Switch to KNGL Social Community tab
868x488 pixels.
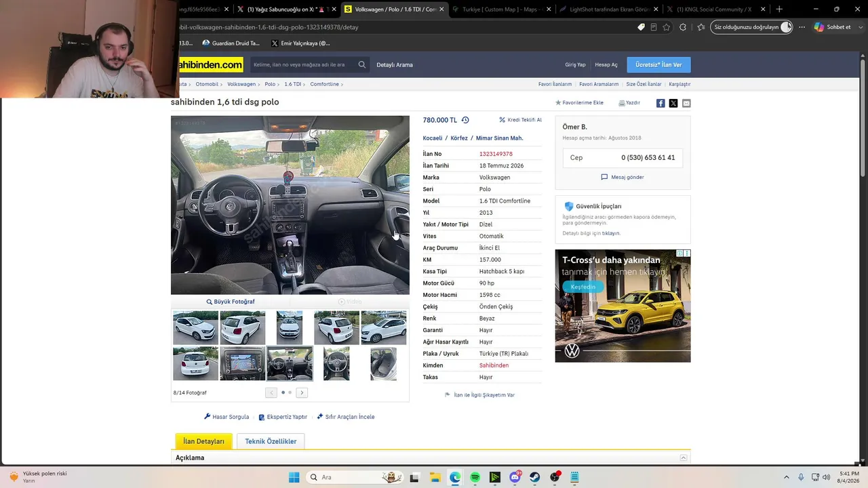(715, 9)
